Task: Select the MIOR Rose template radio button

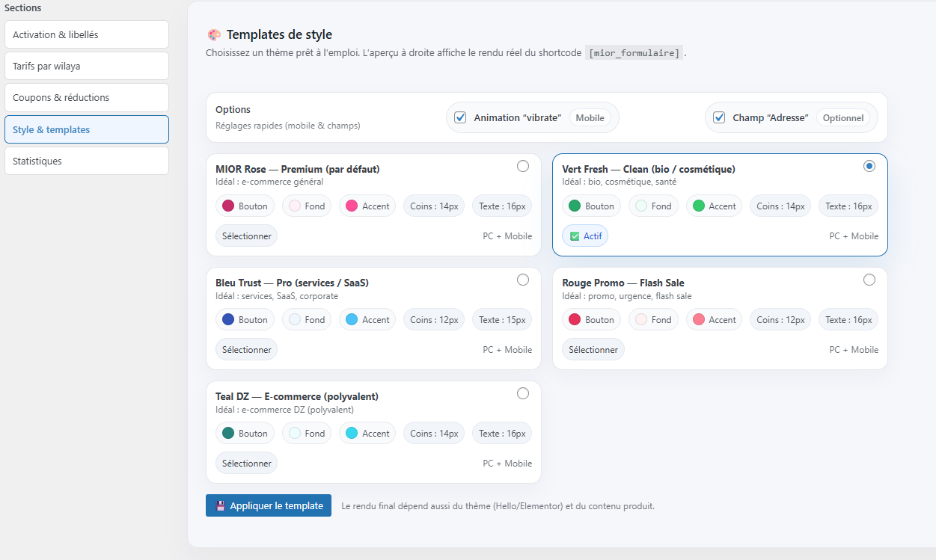Action: coord(523,166)
